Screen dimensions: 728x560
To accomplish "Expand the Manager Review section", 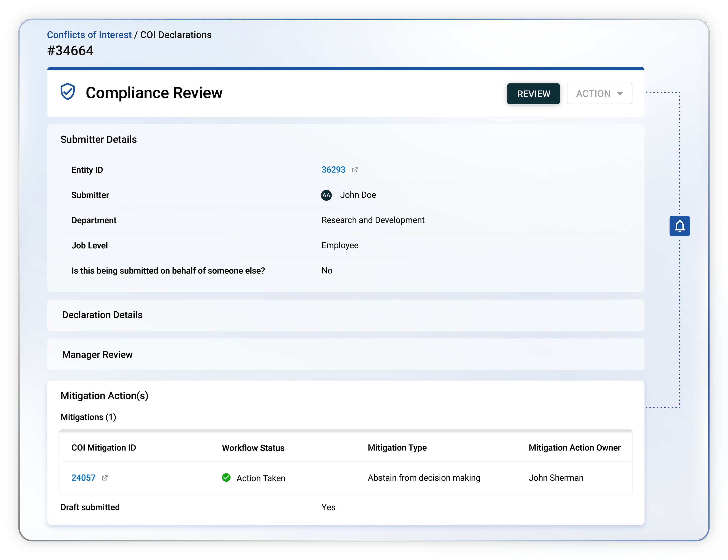I will pos(345,354).
